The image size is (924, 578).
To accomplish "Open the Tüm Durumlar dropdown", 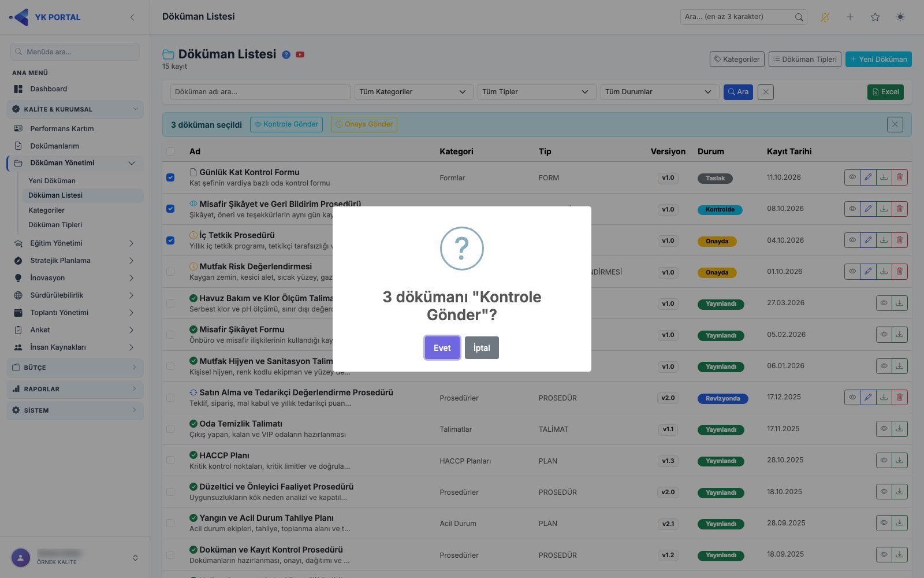I will pos(660,92).
